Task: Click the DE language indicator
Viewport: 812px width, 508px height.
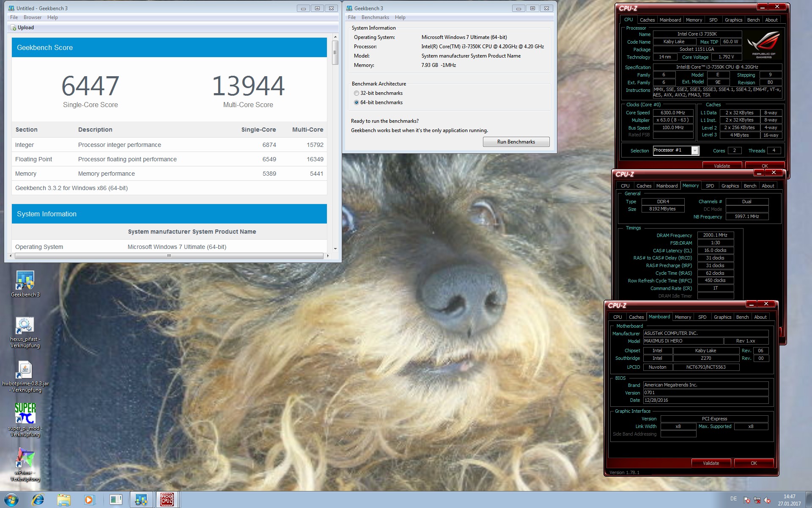Action: coord(733,499)
